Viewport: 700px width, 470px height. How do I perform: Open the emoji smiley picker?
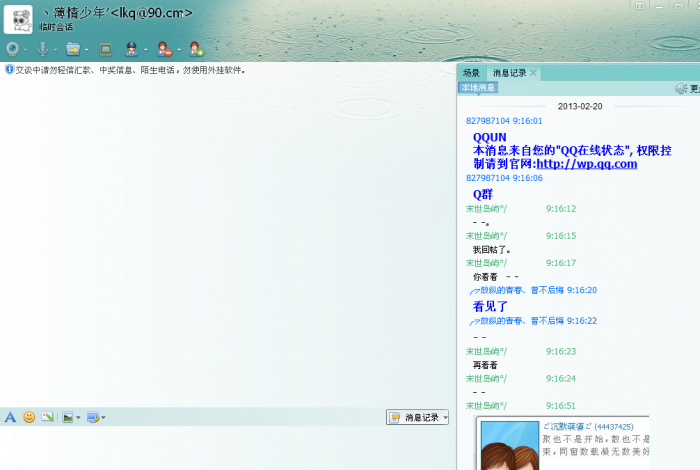pyautogui.click(x=29, y=417)
